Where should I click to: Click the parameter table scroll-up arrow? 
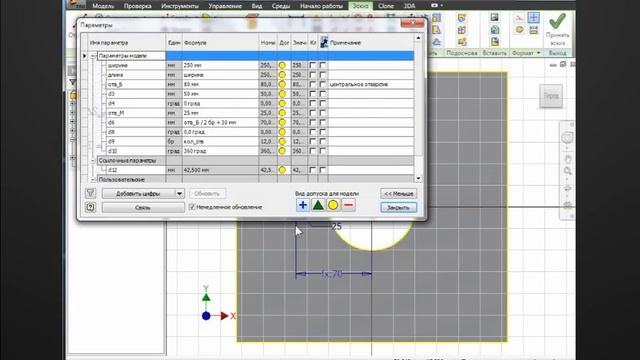tap(418, 38)
